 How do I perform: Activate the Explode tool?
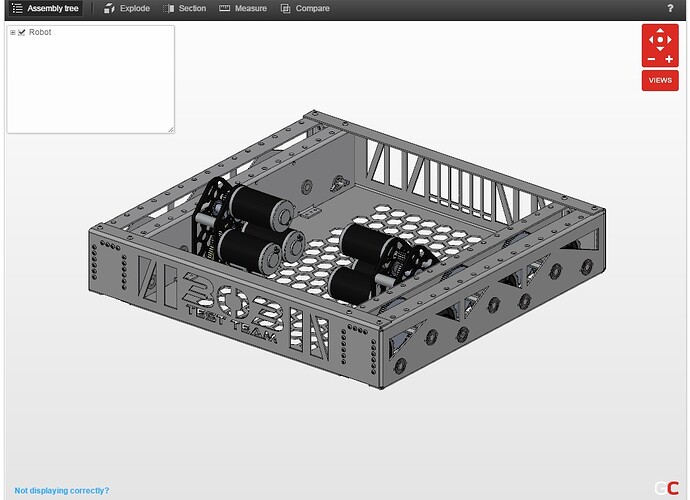(127, 8)
